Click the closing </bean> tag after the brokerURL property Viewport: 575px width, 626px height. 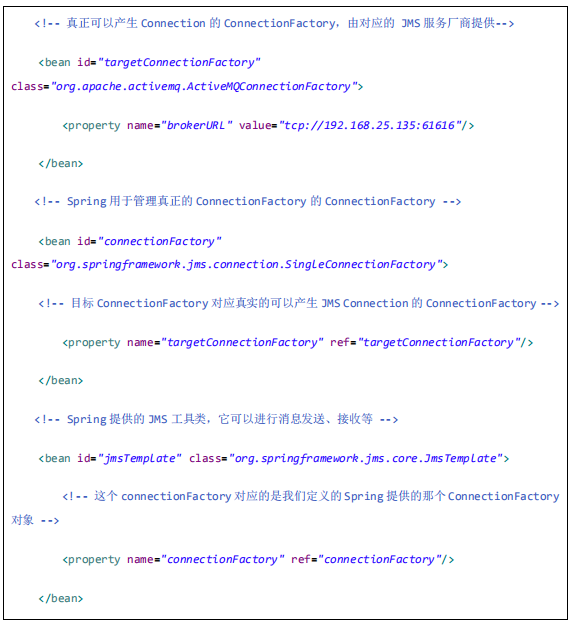61,164
